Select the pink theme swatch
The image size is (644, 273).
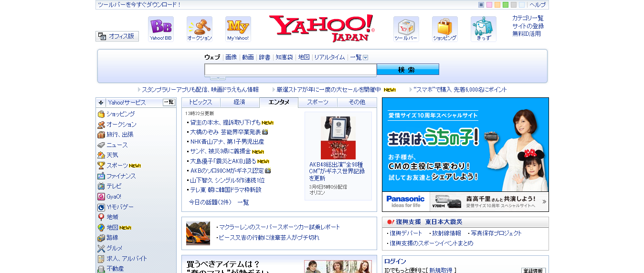489,5
